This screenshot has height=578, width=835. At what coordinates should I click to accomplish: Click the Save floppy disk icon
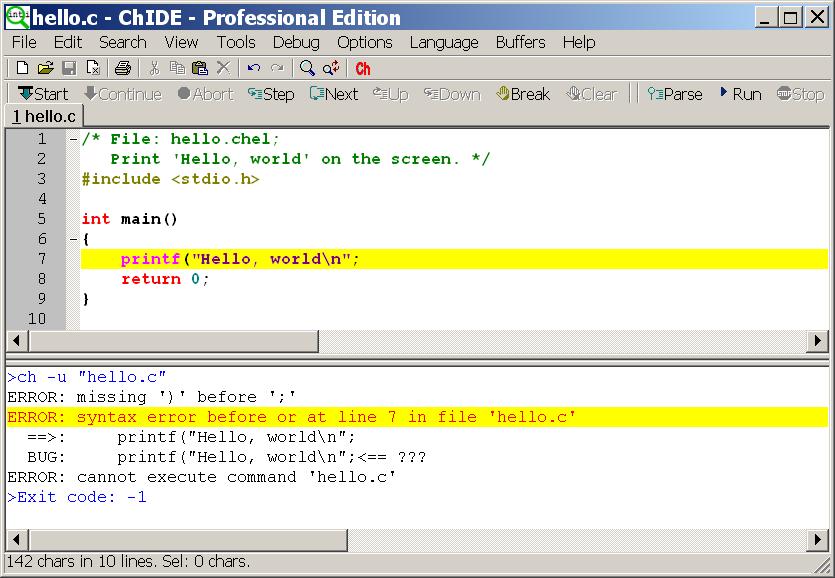point(69,68)
